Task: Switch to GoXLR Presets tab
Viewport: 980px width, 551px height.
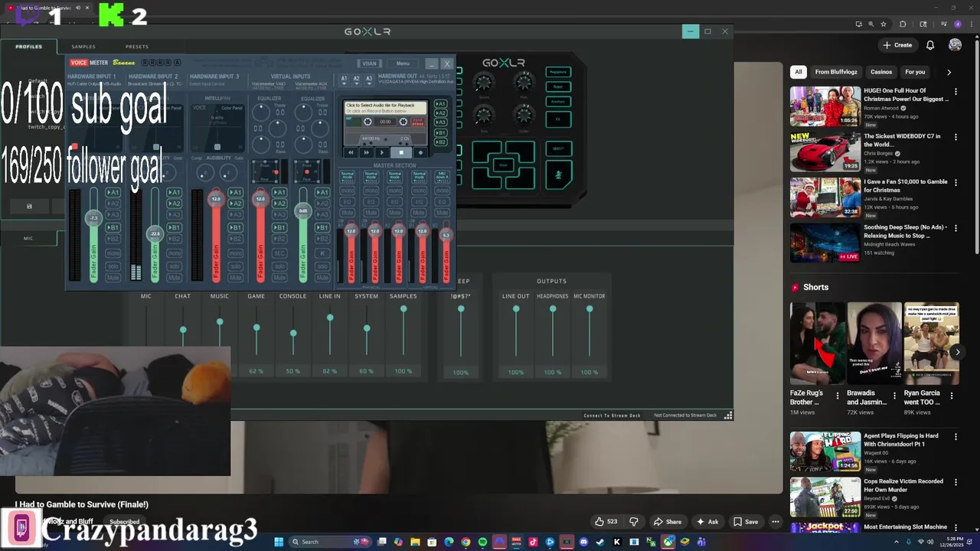Action: pyautogui.click(x=137, y=47)
